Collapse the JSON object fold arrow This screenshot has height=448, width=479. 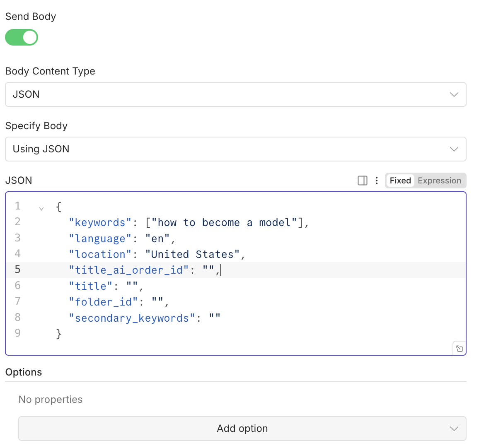[41, 208]
